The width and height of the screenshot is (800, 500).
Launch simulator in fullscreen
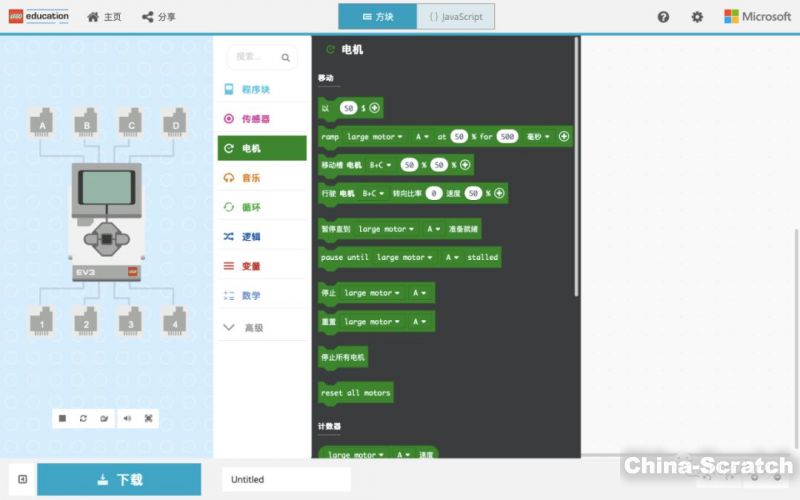[149, 418]
